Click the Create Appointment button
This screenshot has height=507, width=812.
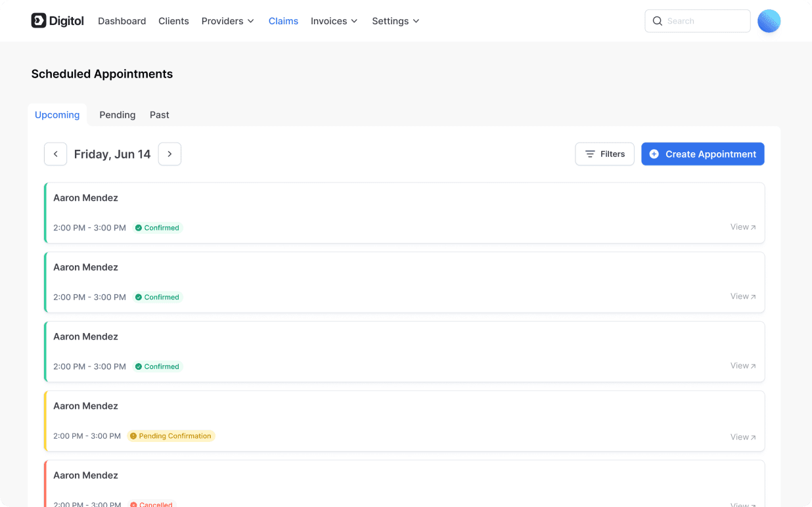coord(703,154)
